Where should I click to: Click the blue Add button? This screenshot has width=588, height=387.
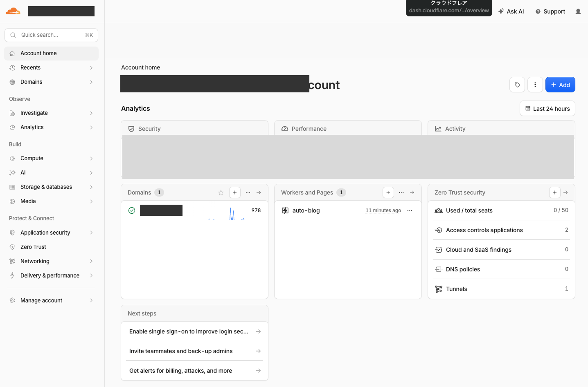pyautogui.click(x=560, y=85)
